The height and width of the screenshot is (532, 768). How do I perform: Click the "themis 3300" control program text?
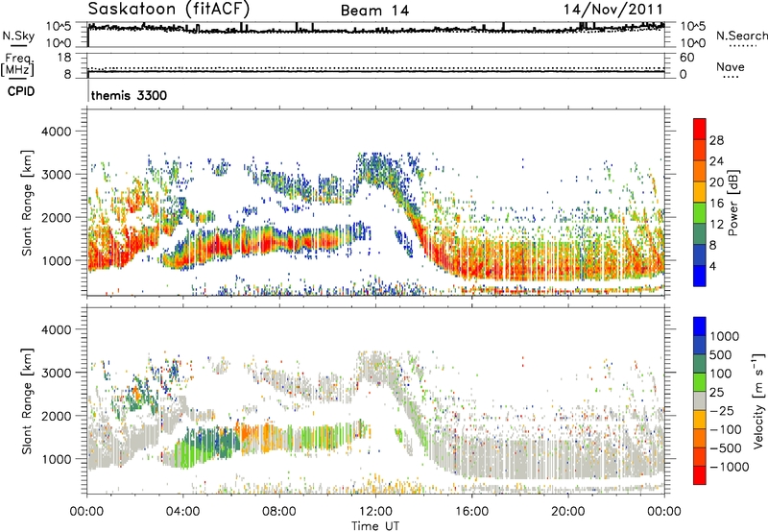point(129,95)
